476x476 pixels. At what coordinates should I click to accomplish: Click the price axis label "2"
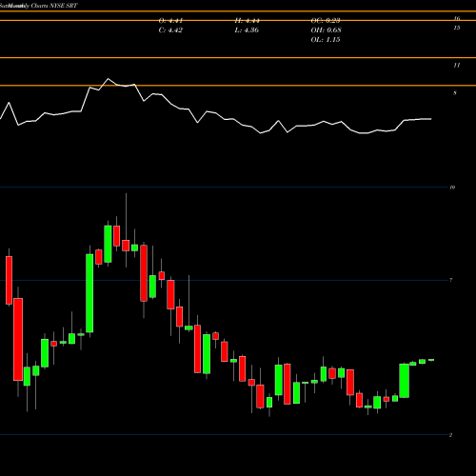coord(450,435)
